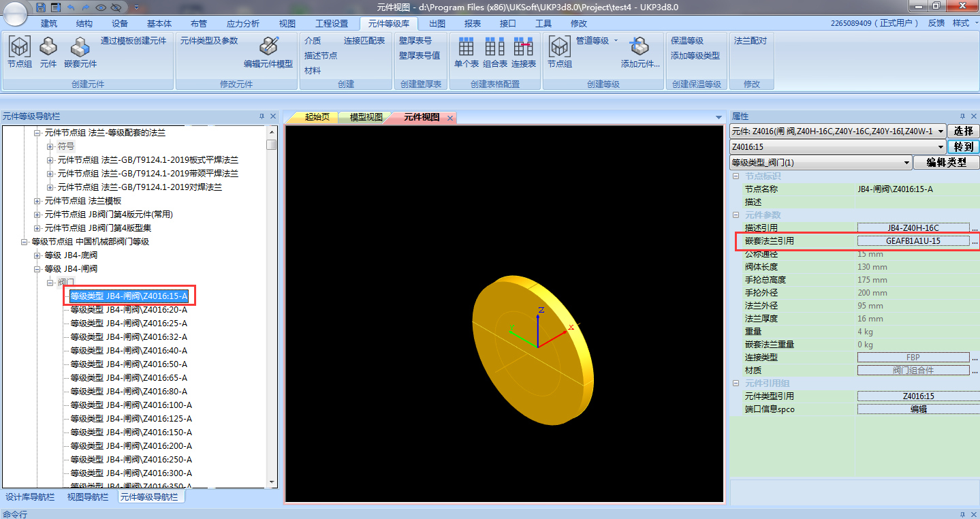This screenshot has height=519, width=980.
Task: Click the save icon in quick access toolbar
Action: click(x=41, y=7)
